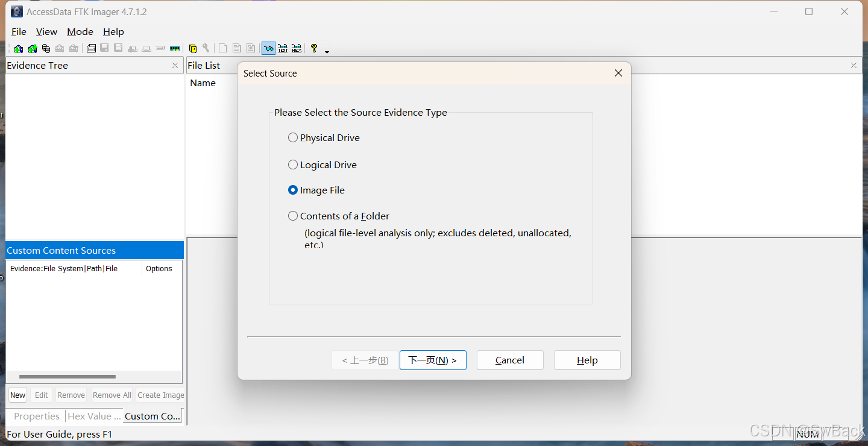Click the Detect EFS Encryption key icon
This screenshot has height=446, width=868.
[x=206, y=49]
